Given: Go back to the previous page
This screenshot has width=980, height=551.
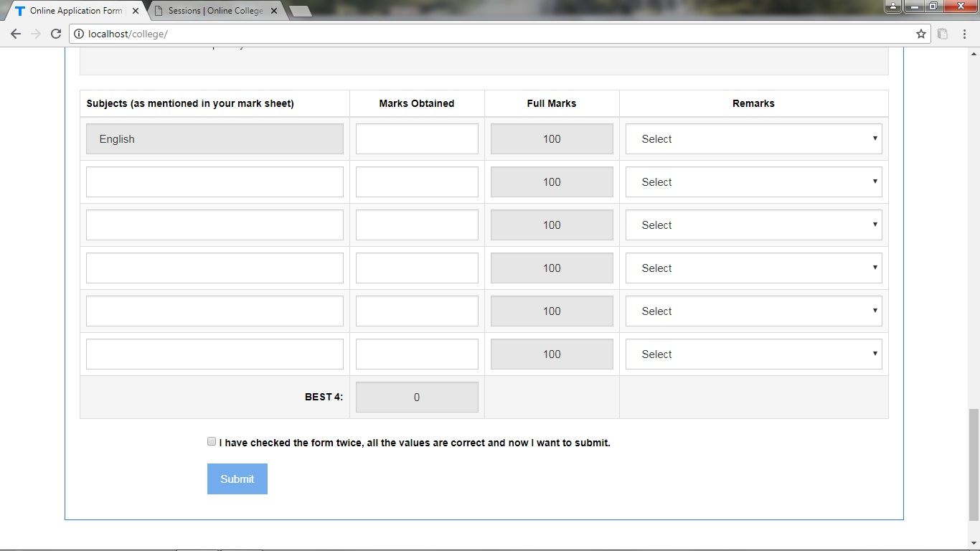Looking at the screenshot, I should click(x=16, y=34).
